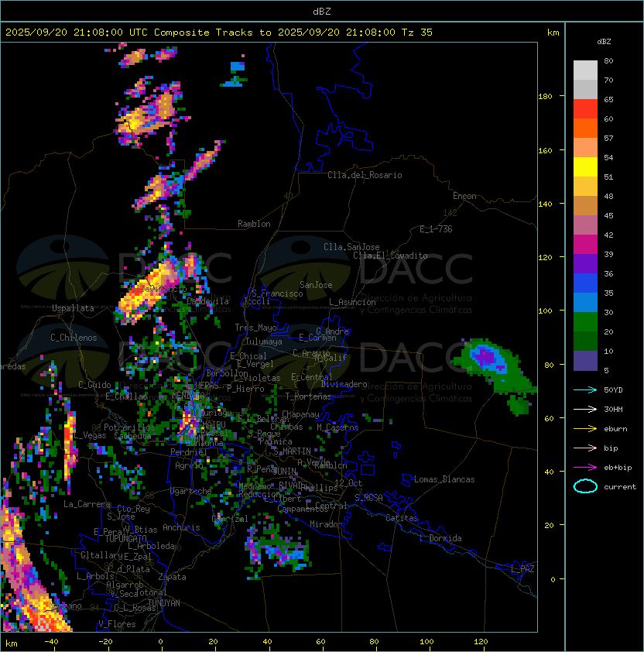
Task: Click the 'C_Guido' map label
Action: point(94,385)
